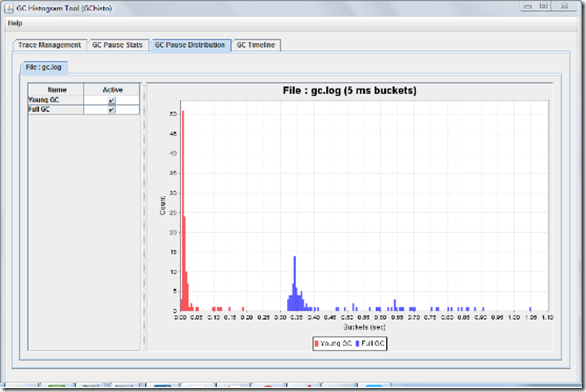Select the File : gc.log sub-tab
The width and height of the screenshot is (586, 392).
(43, 67)
